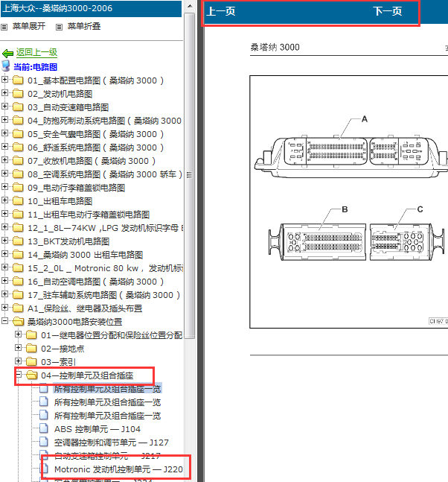The height and width of the screenshot is (482, 448).
Task: Click document icon of Motronic 发动机控制单元 — J220
Action: pos(45,469)
